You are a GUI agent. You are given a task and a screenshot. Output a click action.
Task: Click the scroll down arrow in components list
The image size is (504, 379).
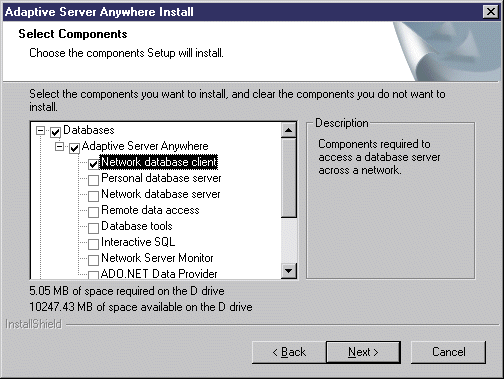tap(289, 271)
